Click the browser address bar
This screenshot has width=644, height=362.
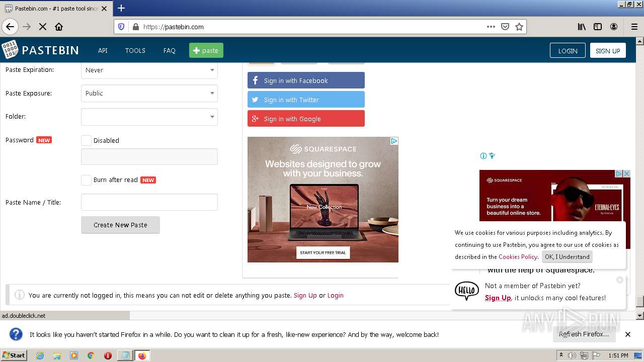[x=312, y=27]
